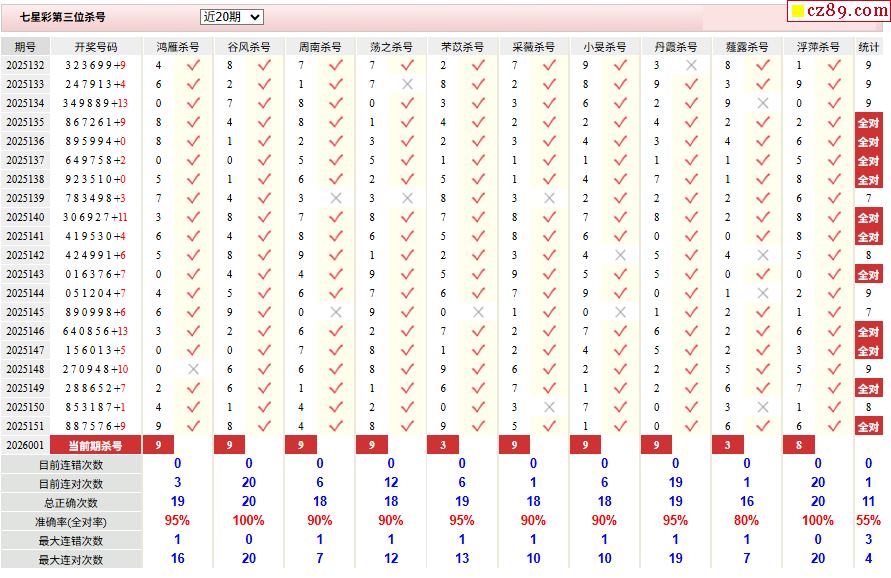891x578 pixels.
Task: Click the gray X in row 2025134 薤露杀号
Action: (x=763, y=103)
